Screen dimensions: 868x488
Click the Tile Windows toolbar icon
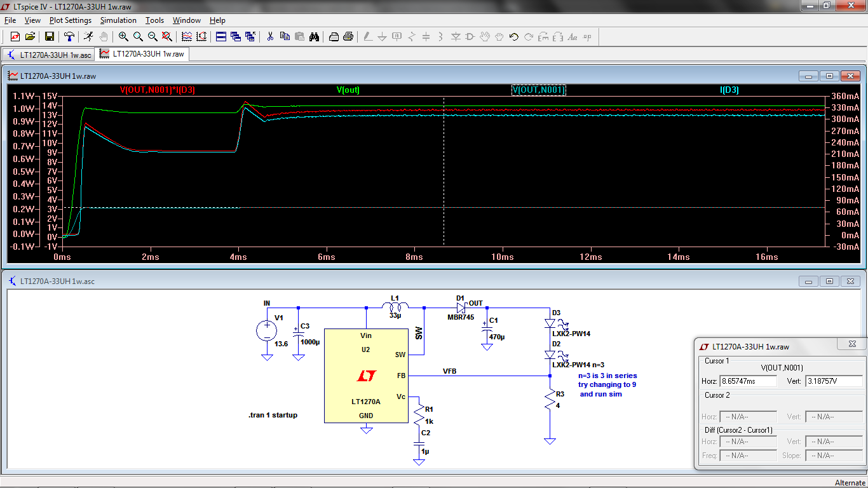(221, 37)
